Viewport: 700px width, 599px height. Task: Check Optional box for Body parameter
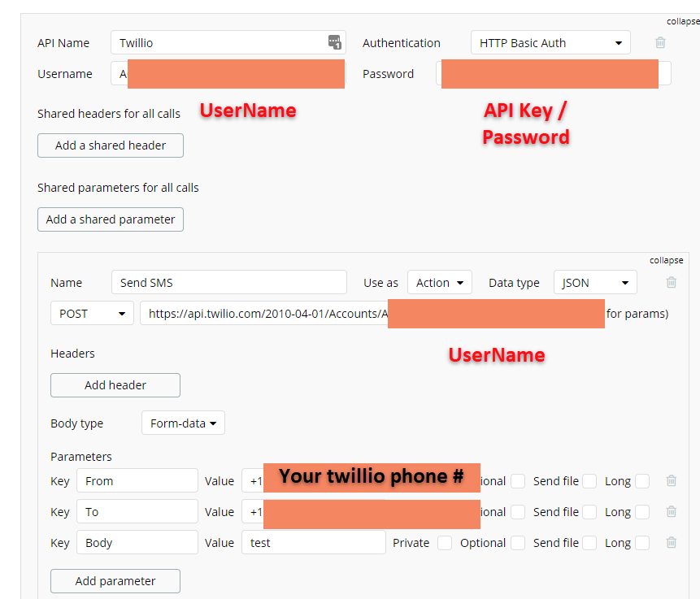pyautogui.click(x=518, y=543)
